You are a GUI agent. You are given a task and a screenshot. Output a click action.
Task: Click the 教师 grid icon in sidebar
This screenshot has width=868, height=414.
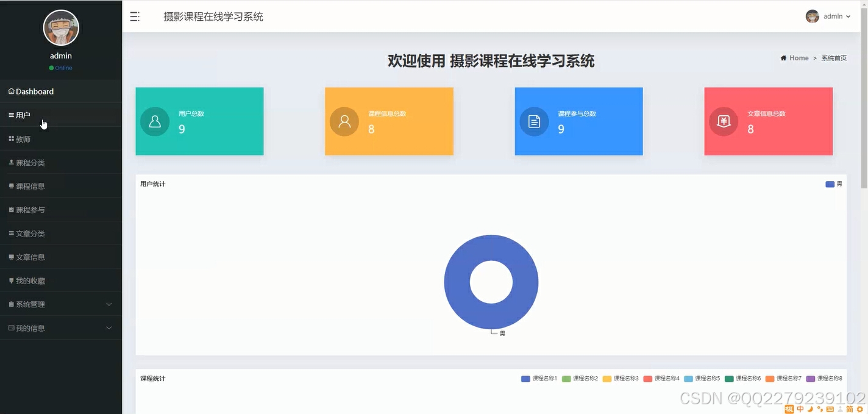tap(11, 138)
